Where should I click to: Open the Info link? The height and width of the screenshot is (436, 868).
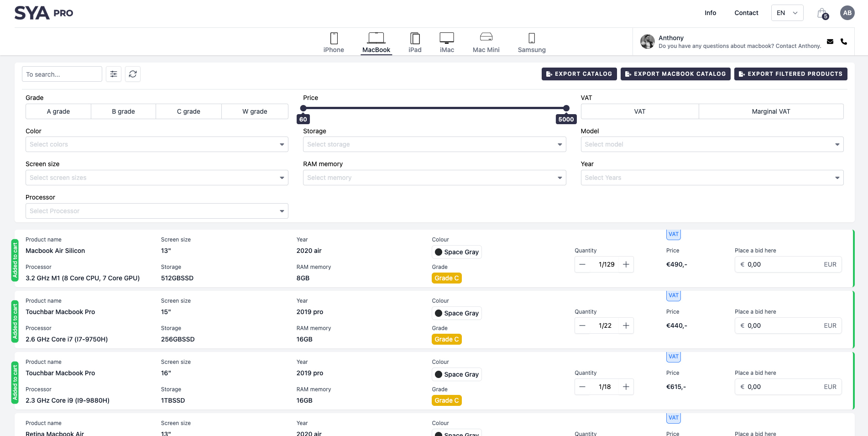[710, 13]
